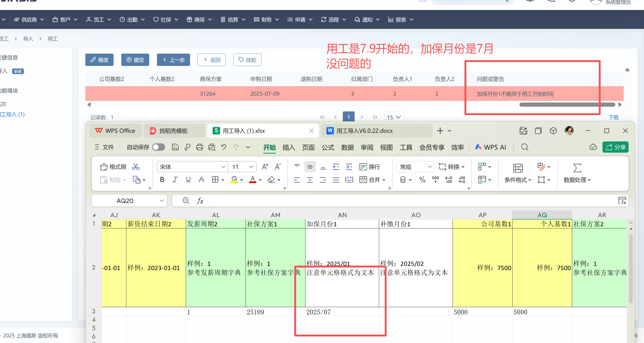Toggle the 自动保存 auto-save switch
The image size is (644, 343).
[x=159, y=147]
